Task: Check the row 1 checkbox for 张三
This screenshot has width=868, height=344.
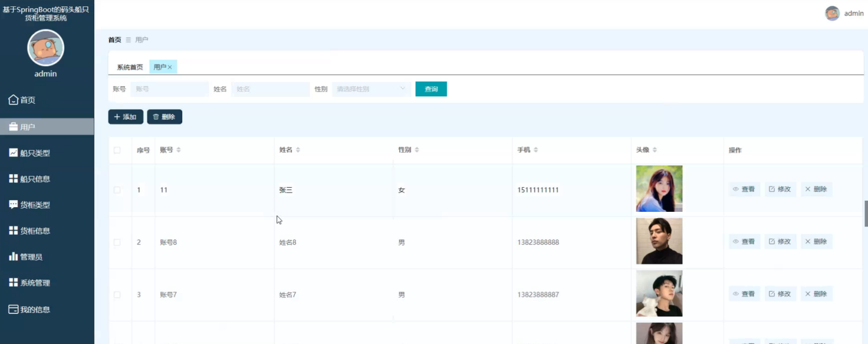Action: point(117,190)
